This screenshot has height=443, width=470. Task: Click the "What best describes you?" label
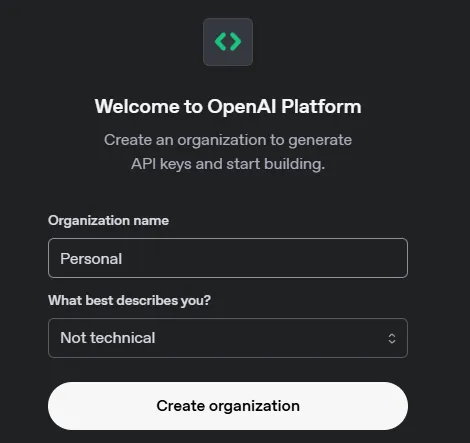tap(129, 300)
